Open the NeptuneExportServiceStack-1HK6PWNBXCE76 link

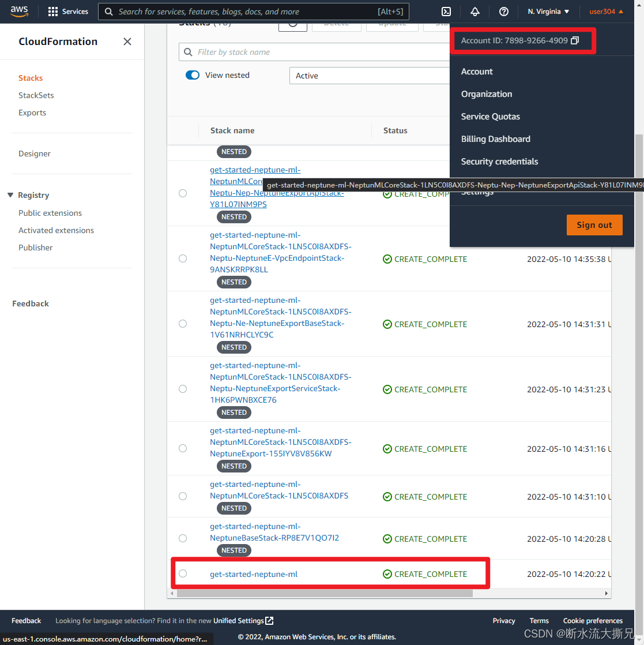coord(281,382)
